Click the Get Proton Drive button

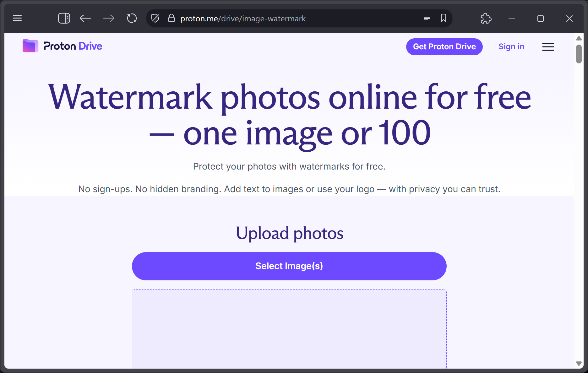[x=444, y=46]
